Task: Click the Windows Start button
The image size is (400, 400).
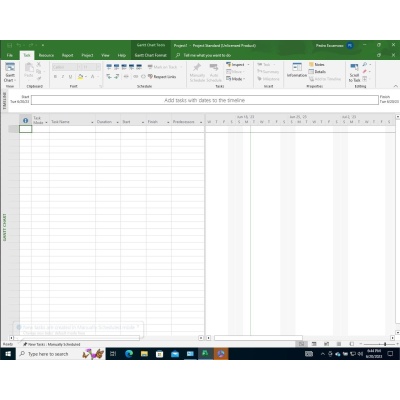Action: [x=8, y=354]
